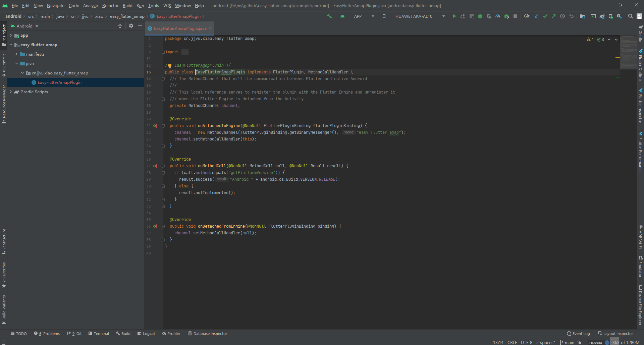The width and height of the screenshot is (644, 345).
Task: Run the app on HUAWEI AKA-AL10
Action: pyautogui.click(x=454, y=16)
